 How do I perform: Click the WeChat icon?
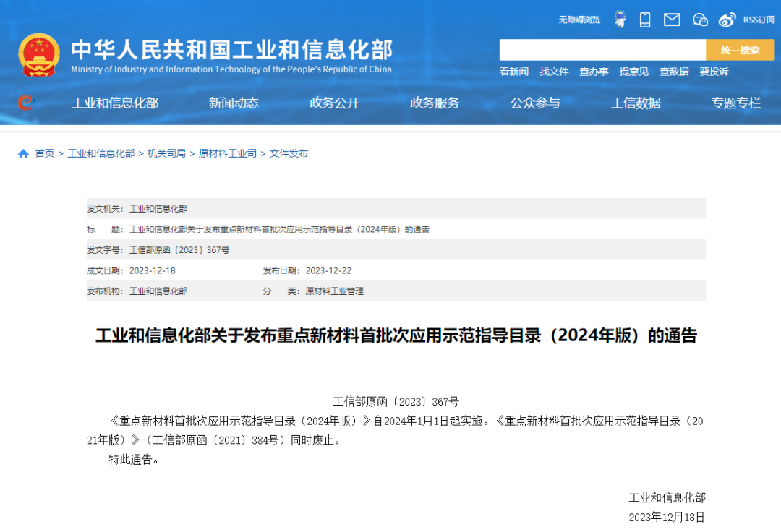click(699, 19)
